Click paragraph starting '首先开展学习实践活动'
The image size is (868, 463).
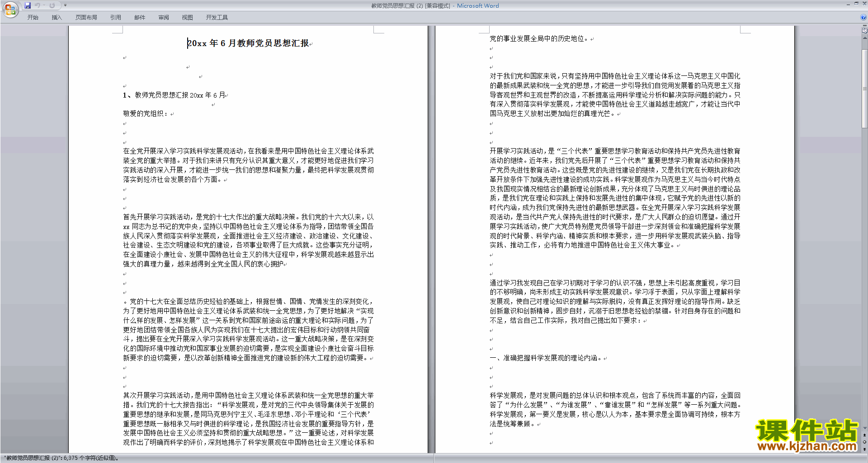[x=248, y=240]
